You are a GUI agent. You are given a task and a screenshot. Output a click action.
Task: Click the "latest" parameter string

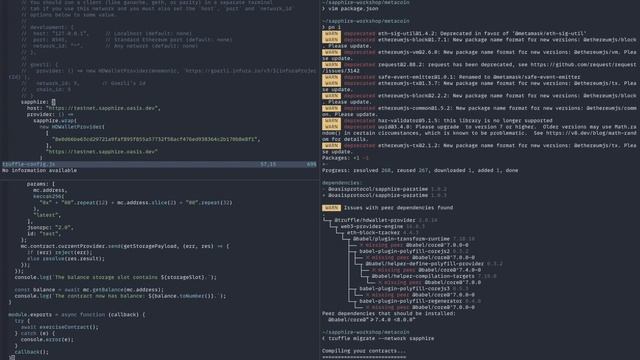tap(47, 215)
